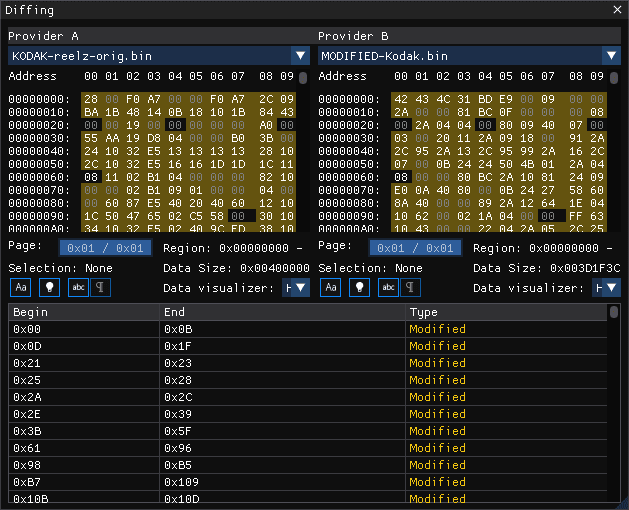Toggle lightbulb highlight icon in Provider B
The image size is (629, 510).
click(x=359, y=287)
